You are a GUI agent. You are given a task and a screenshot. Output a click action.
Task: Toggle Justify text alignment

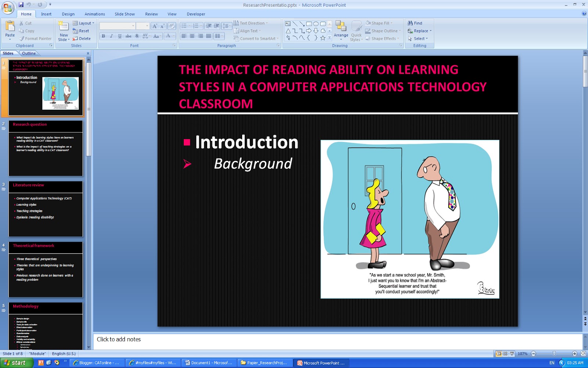pos(209,36)
